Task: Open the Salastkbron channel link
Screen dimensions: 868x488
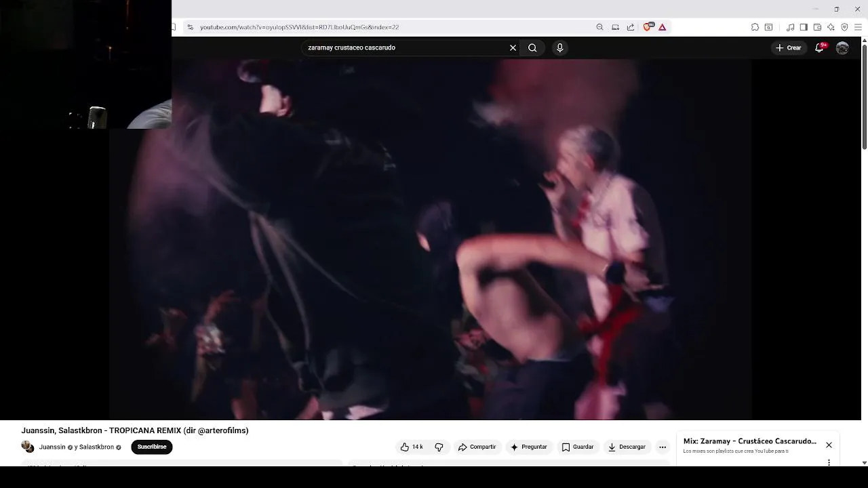Action: tap(96, 447)
